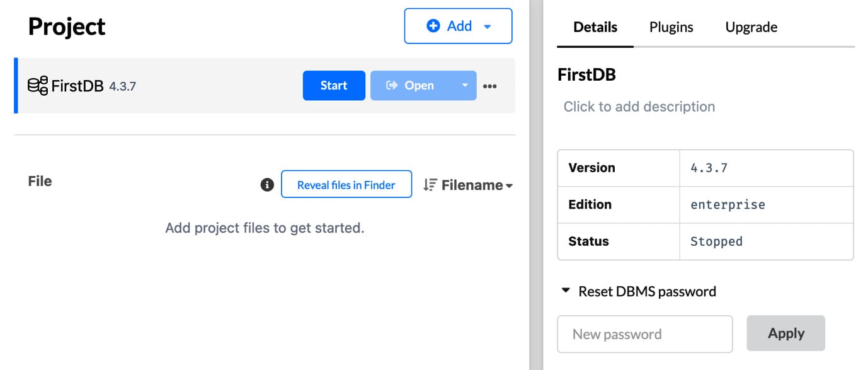Viewport: 868px width, 370px height.
Task: Select the FirstDB 4.3.7 row
Action: pos(265,86)
